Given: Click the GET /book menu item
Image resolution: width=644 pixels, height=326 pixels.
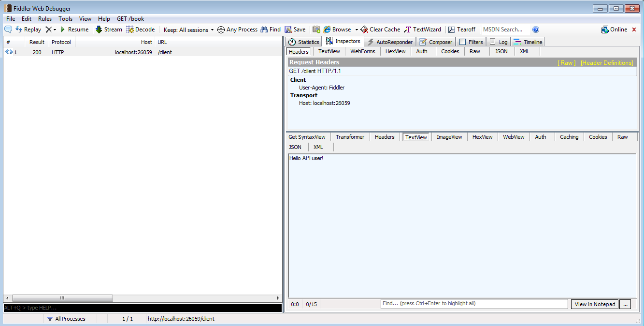Looking at the screenshot, I should (x=130, y=19).
